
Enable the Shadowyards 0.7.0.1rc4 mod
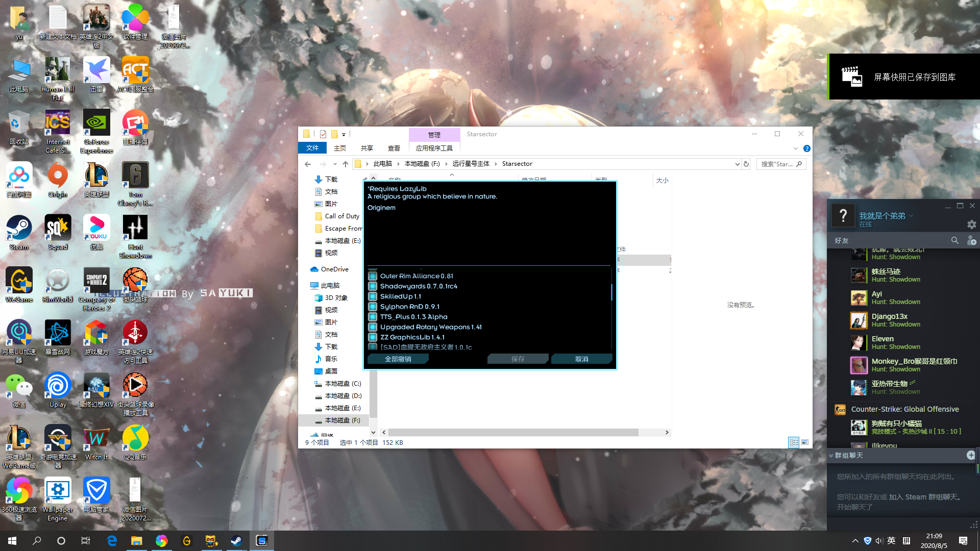point(373,286)
